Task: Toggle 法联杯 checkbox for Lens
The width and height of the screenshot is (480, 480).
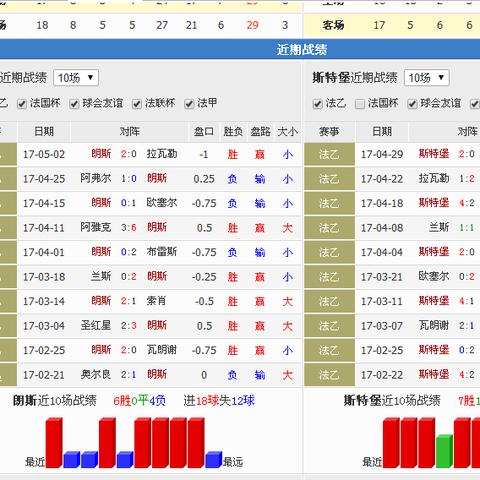Action: pyautogui.click(x=137, y=104)
